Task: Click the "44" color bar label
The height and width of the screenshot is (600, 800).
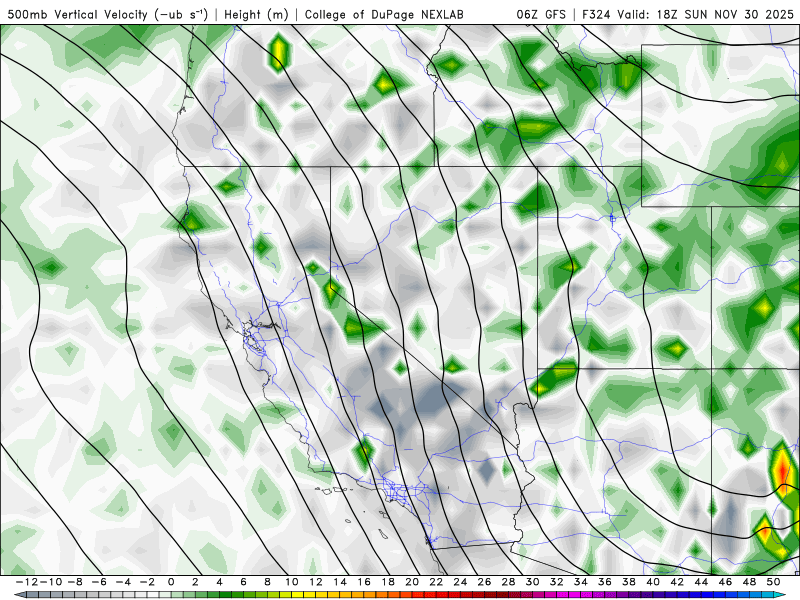Action: click(702, 582)
